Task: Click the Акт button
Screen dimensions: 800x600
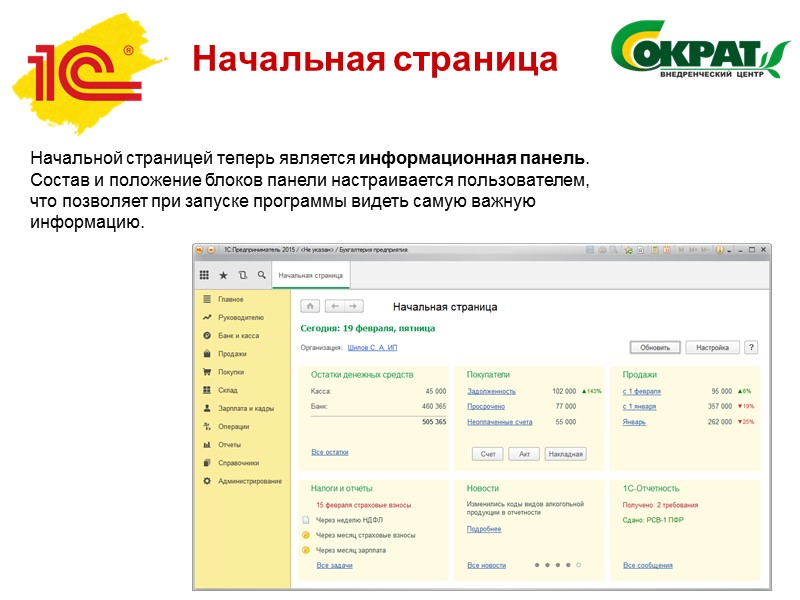Action: (x=524, y=454)
